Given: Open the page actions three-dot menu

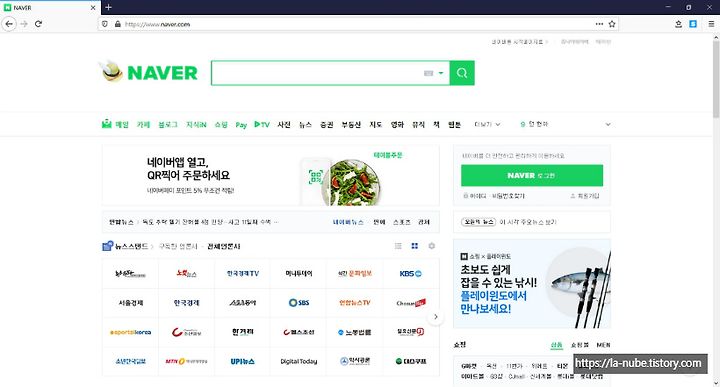Looking at the screenshot, I should [x=599, y=24].
